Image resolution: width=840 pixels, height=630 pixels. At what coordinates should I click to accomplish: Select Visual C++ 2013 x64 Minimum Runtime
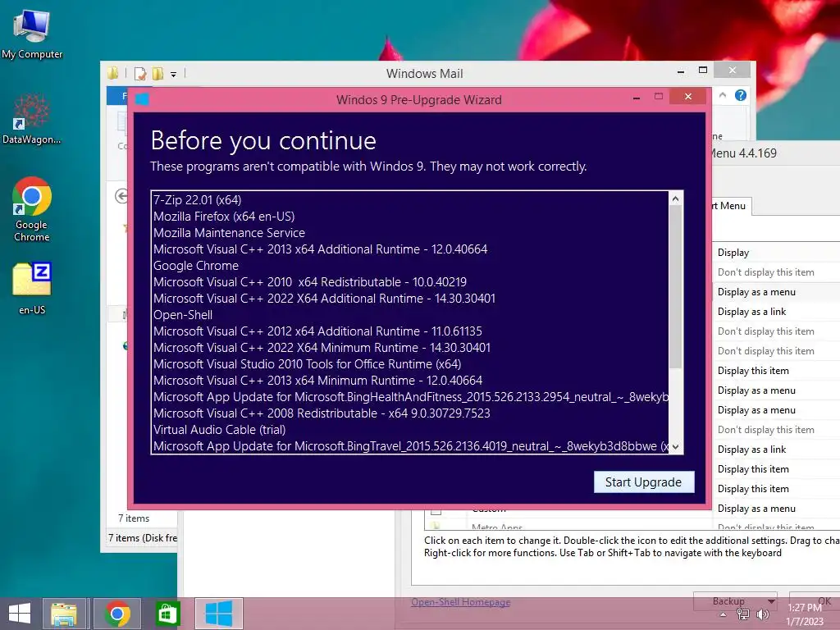(x=411, y=381)
